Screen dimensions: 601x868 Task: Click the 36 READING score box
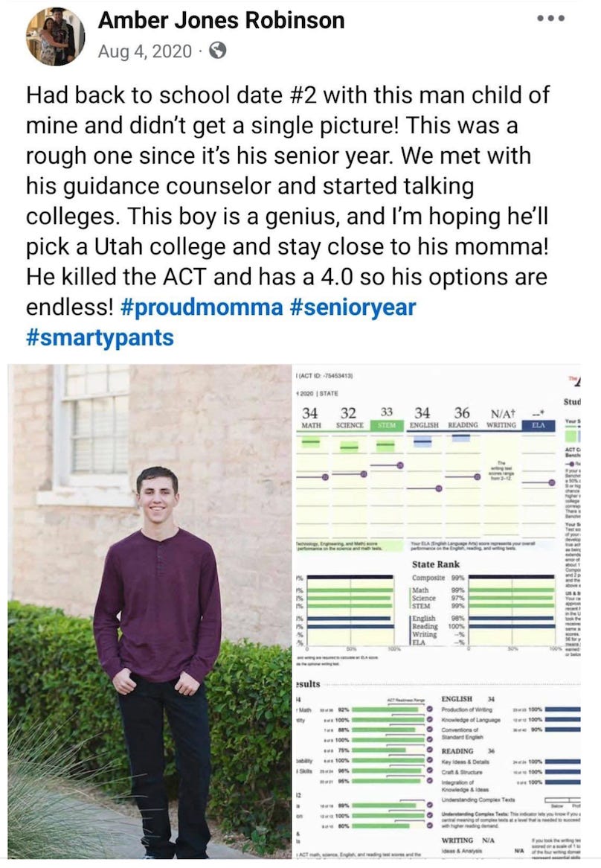point(462,418)
